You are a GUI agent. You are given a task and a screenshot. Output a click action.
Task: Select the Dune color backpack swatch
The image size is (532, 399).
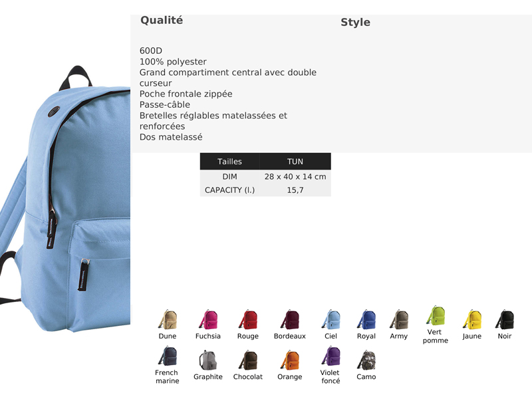168,319
